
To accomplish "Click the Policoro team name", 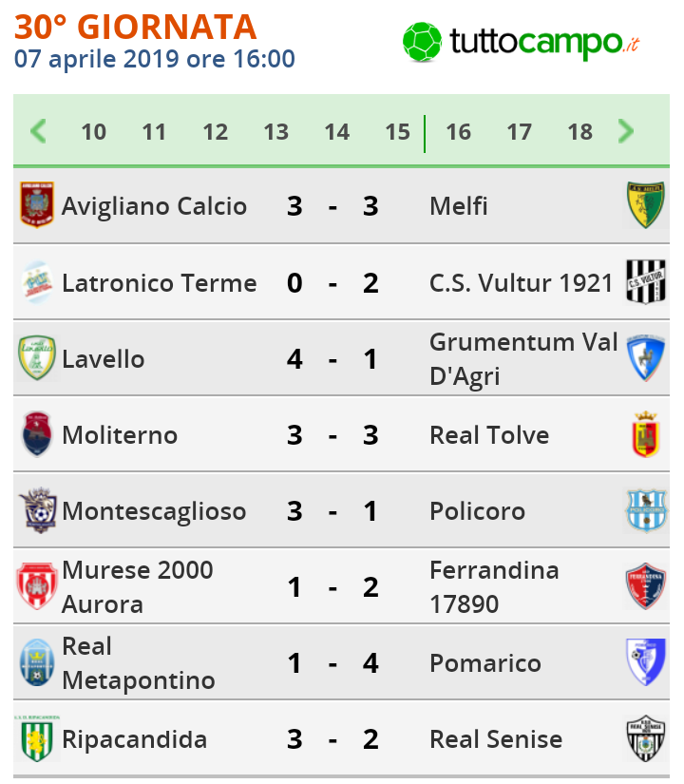I will tap(477, 511).
